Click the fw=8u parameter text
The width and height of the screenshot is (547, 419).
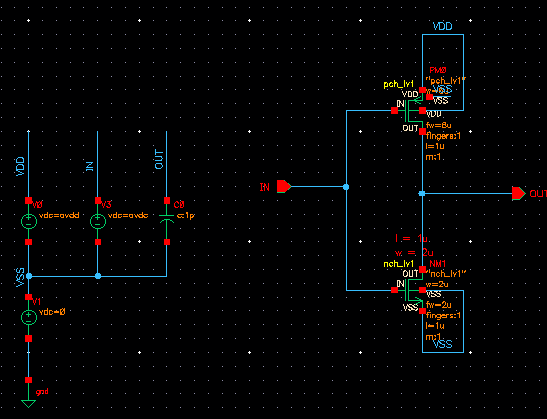pyautogui.click(x=439, y=125)
